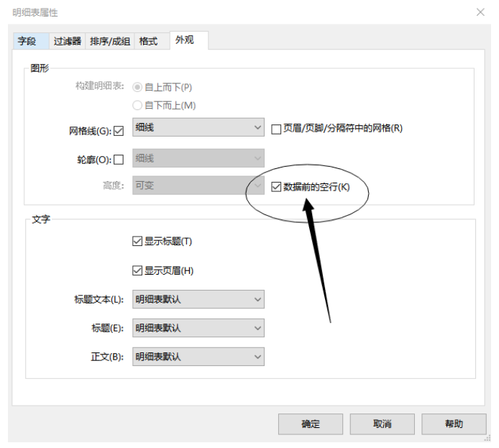Toggle the 显示页眉(H) checkbox
Image resolution: width=499 pixels, height=448 pixels.
[x=138, y=270]
